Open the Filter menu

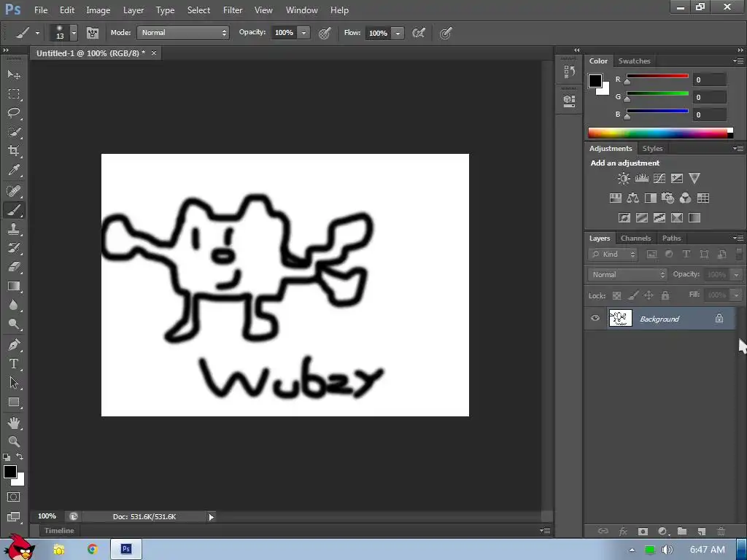point(233,10)
